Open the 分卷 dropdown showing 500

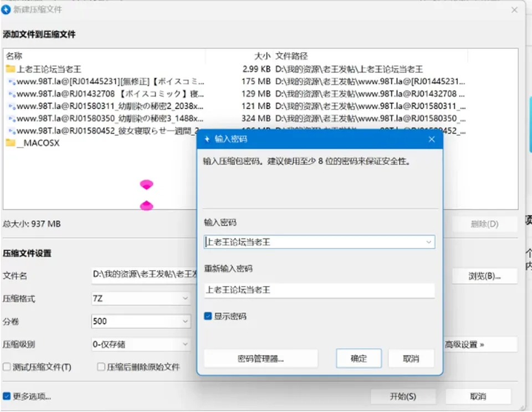pyautogui.click(x=141, y=321)
